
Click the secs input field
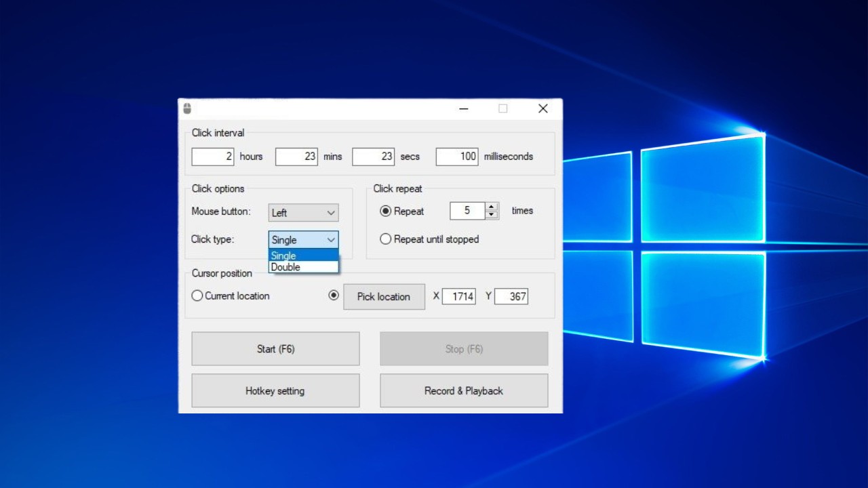coord(373,157)
